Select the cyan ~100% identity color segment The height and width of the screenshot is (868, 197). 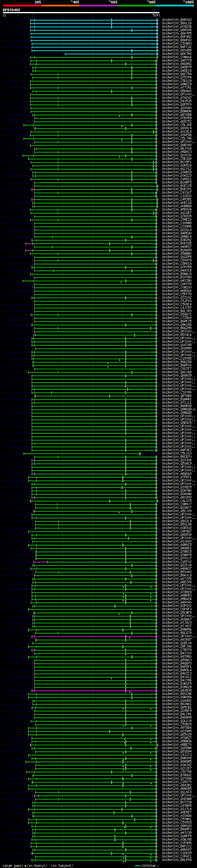175,6
